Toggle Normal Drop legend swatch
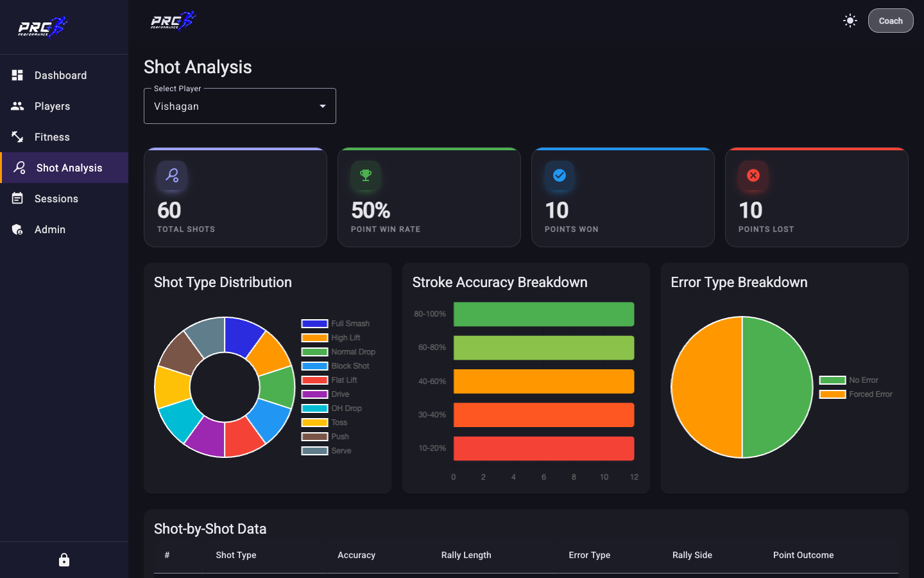Image resolution: width=924 pixels, height=578 pixels. click(x=314, y=352)
